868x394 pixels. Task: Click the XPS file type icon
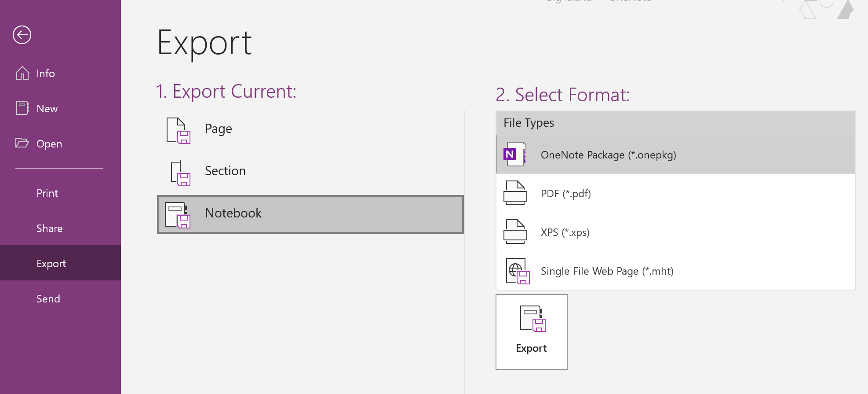515,232
